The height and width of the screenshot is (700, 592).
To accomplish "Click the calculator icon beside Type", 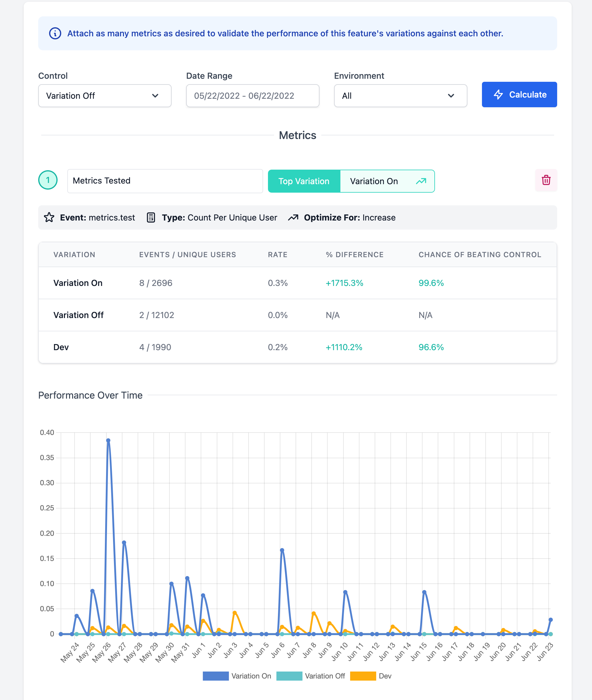I will point(151,217).
